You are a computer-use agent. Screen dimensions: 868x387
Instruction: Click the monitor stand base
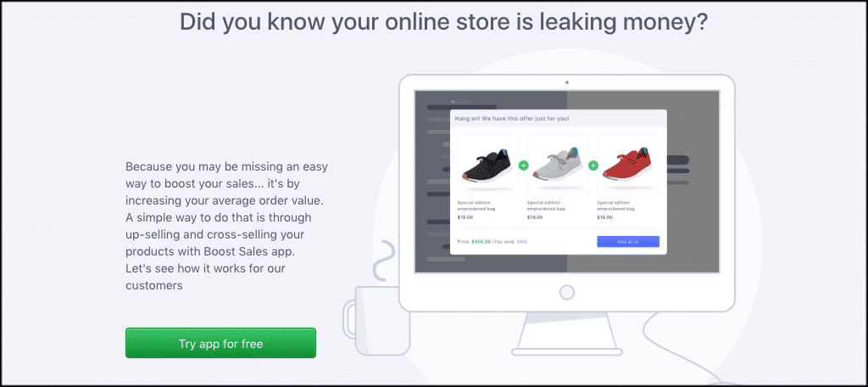[567, 351]
